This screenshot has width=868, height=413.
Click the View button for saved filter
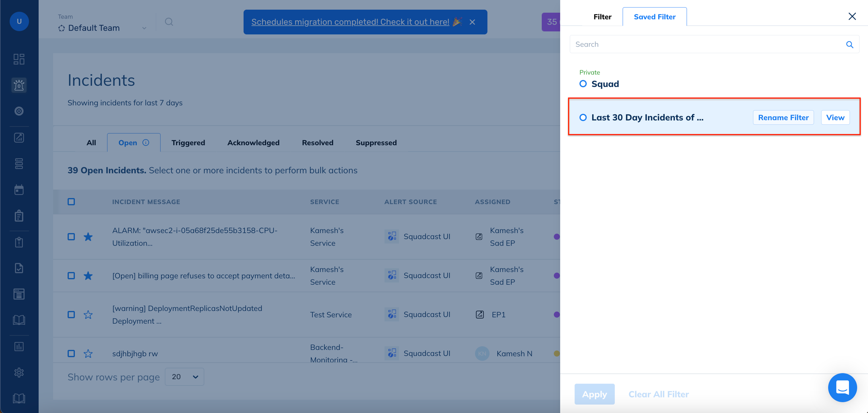coord(835,117)
